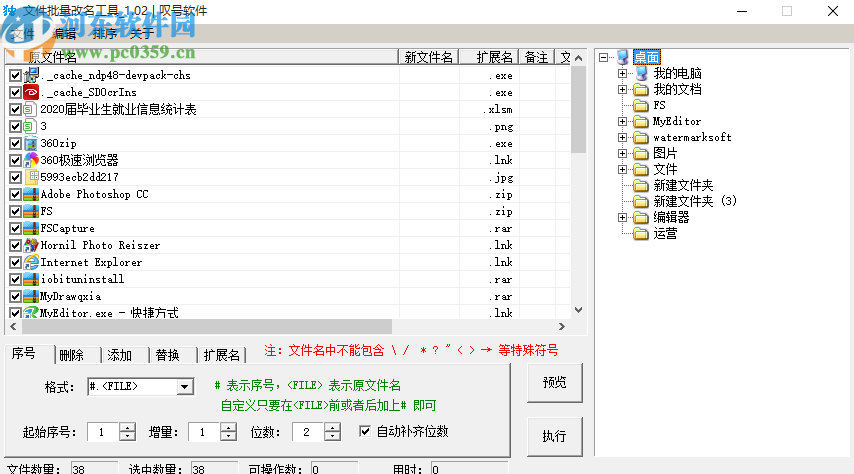This screenshot has width=854, height=474.
Task: Click the Internet Explorer icon
Action: pyautogui.click(x=31, y=262)
